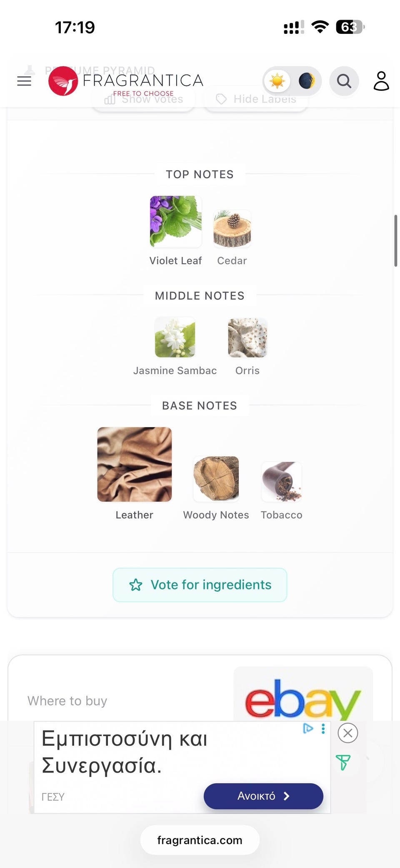
Task: Open ad options three-dot menu
Action: (323, 729)
